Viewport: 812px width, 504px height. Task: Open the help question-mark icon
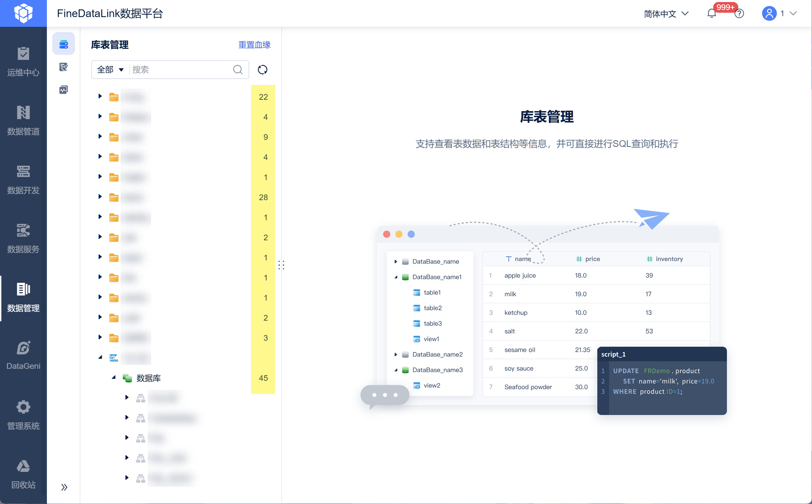pos(739,13)
